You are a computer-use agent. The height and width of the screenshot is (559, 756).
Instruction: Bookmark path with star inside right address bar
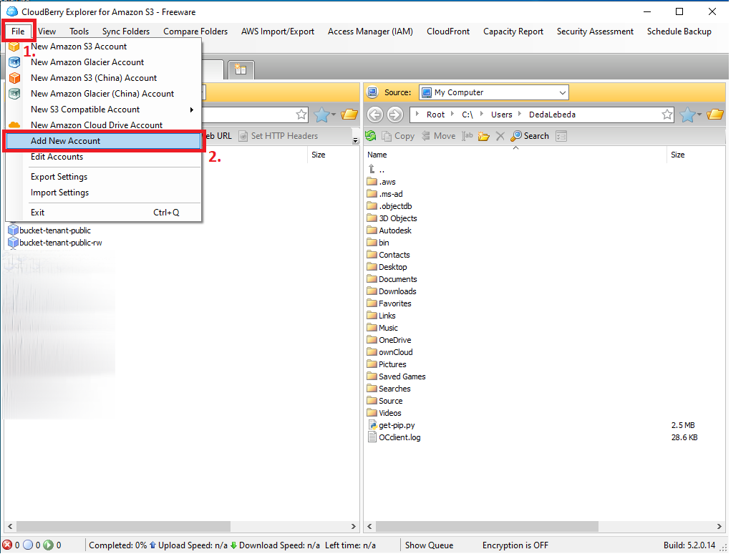(x=667, y=115)
